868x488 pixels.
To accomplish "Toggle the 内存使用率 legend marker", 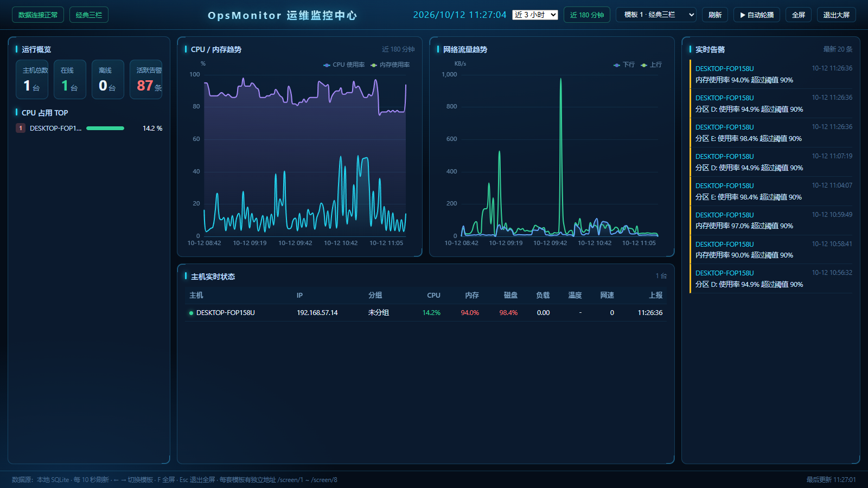I will tap(374, 65).
